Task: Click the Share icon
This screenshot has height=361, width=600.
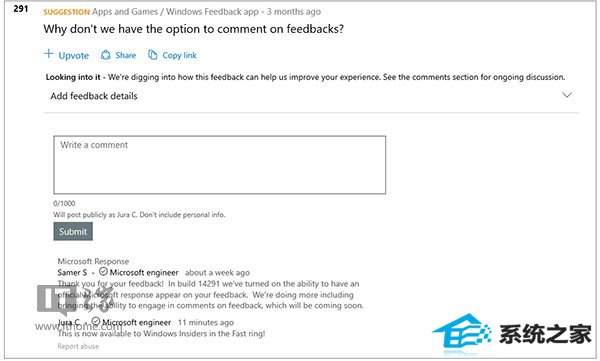Action: [106, 55]
